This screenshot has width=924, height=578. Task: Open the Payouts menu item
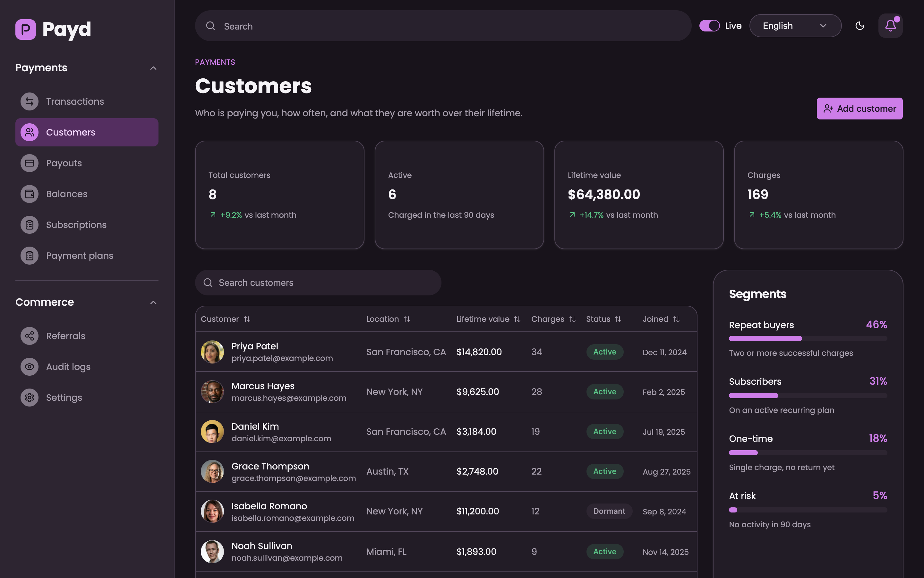[87, 163]
